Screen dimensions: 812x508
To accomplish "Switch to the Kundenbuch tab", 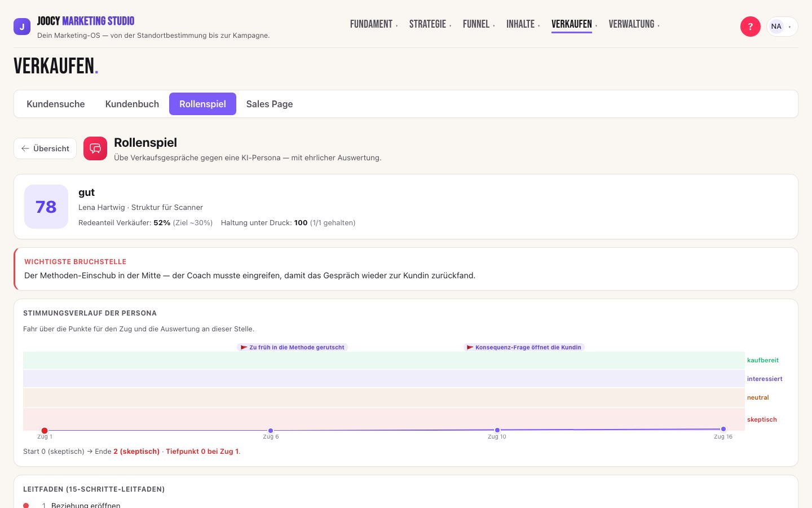I will tap(132, 104).
